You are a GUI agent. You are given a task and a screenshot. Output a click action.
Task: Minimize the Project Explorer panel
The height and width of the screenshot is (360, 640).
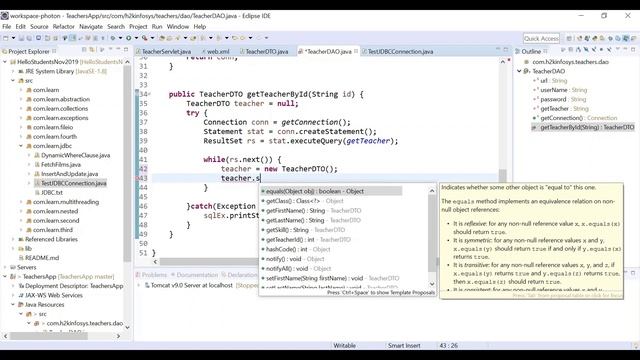(118, 49)
